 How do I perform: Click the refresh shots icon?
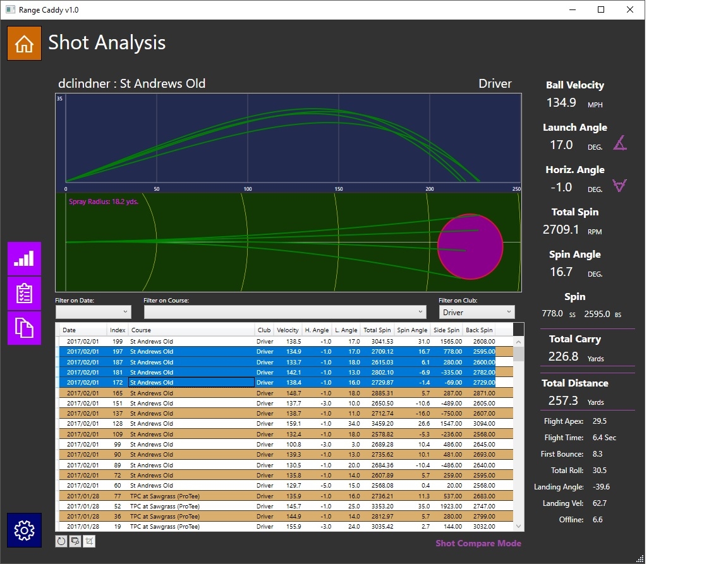[x=60, y=541]
